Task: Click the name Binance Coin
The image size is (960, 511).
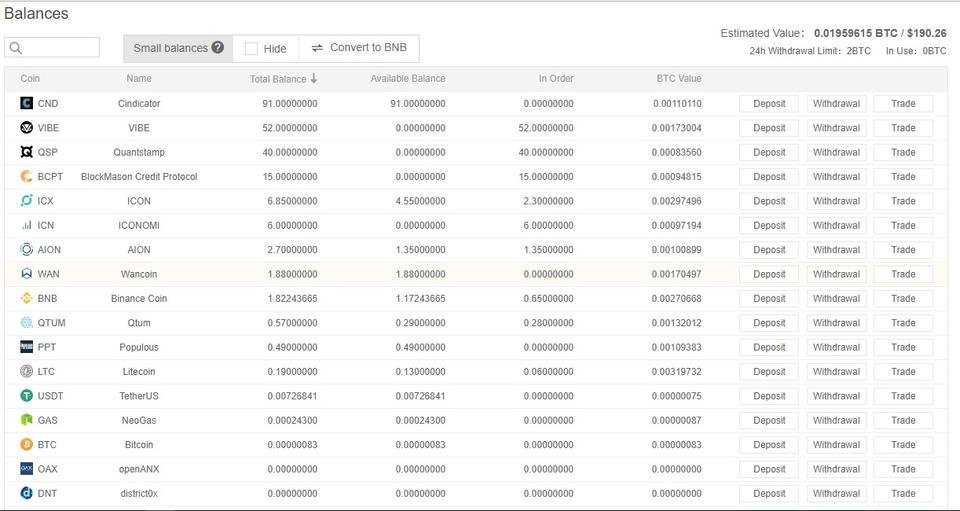Action: 139,299
